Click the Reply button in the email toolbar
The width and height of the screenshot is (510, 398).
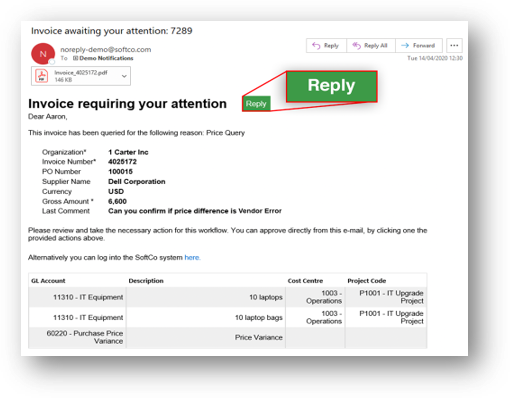pyautogui.click(x=326, y=46)
